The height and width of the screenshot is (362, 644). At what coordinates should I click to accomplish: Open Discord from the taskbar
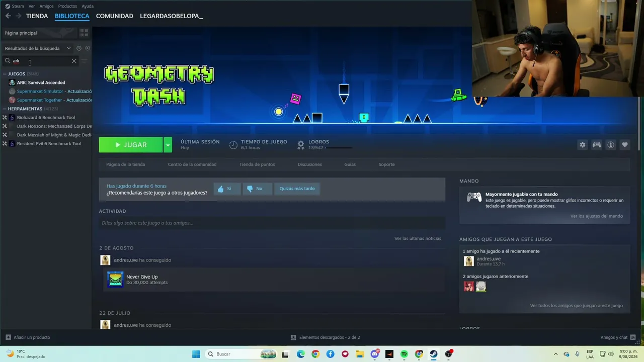pyautogui.click(x=374, y=354)
